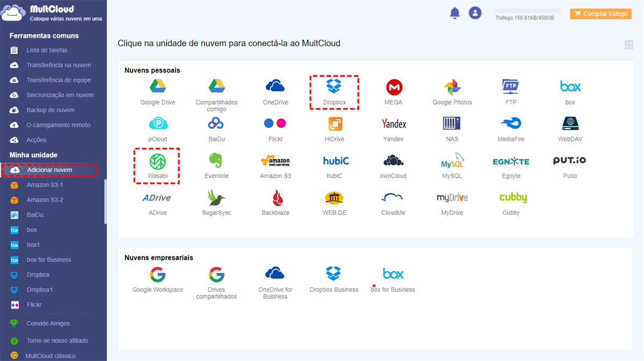
Task: Select the SugarSync hummingbird icon
Action: (x=216, y=198)
